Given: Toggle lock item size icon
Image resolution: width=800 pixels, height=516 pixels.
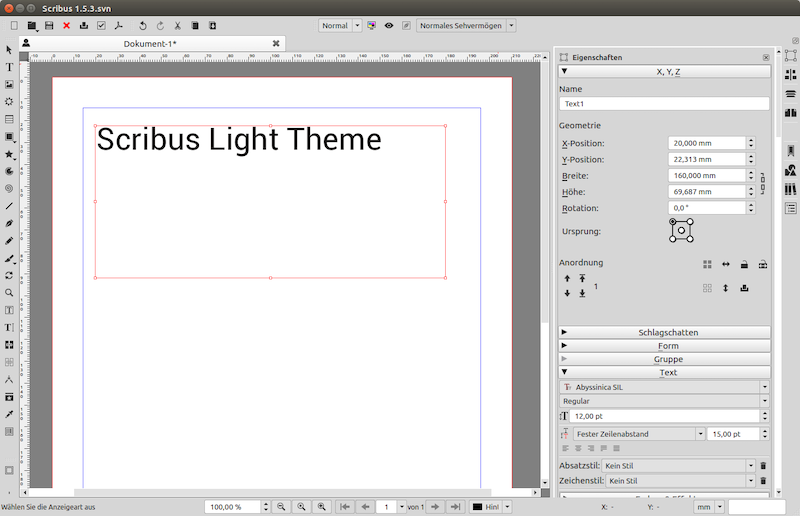Looking at the screenshot, I should coord(763,264).
